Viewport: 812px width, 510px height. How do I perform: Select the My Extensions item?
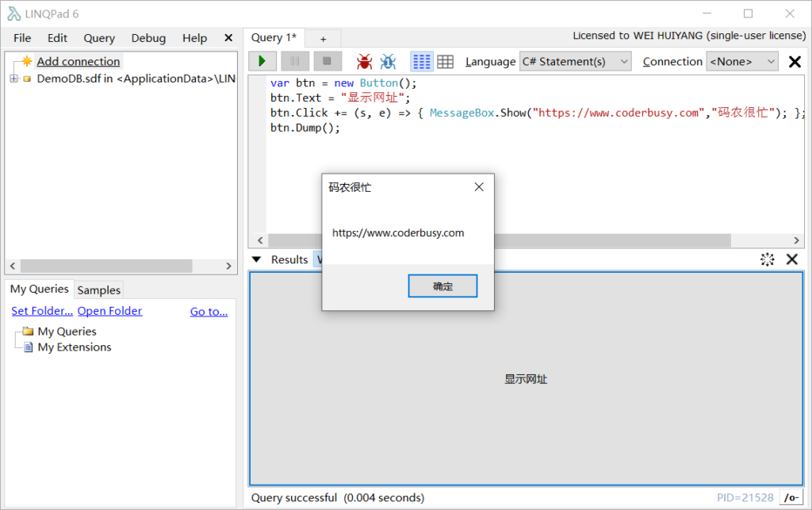75,347
